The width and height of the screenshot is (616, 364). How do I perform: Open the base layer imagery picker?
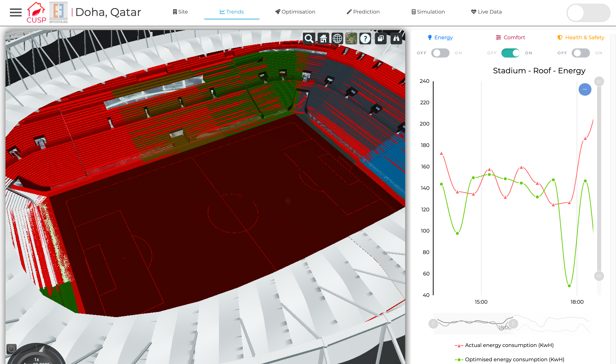[x=351, y=38]
